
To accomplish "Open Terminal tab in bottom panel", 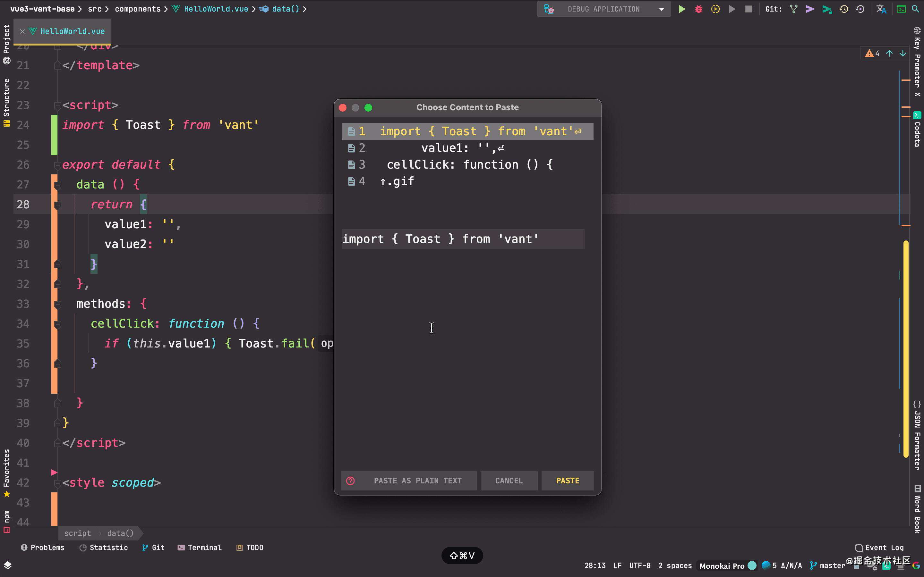I will tap(203, 547).
